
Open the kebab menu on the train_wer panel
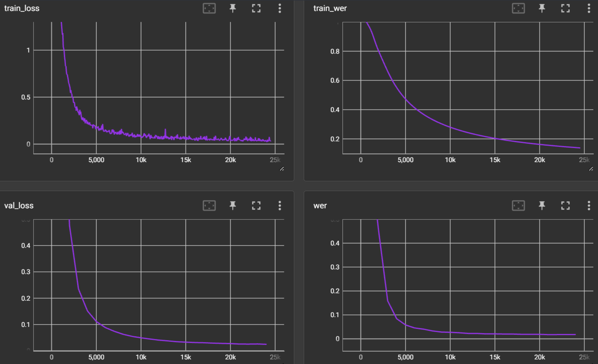589,9
